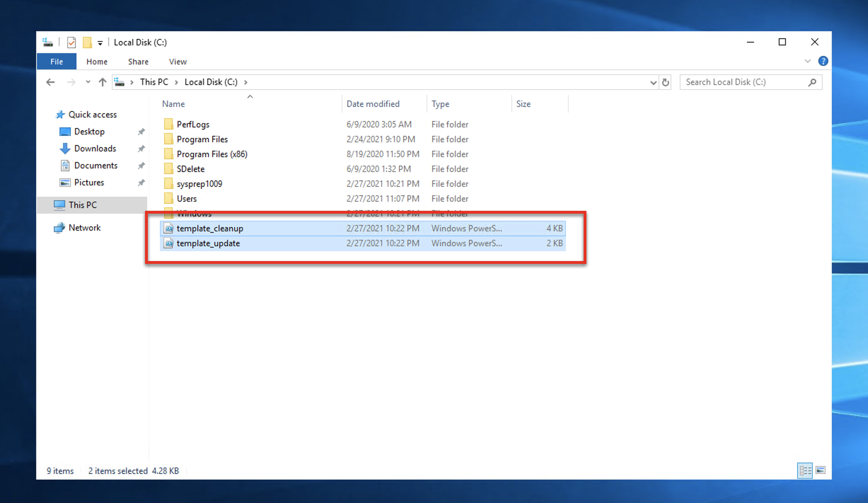The height and width of the screenshot is (503, 868).
Task: Open the View ribbon tab
Action: (x=178, y=62)
